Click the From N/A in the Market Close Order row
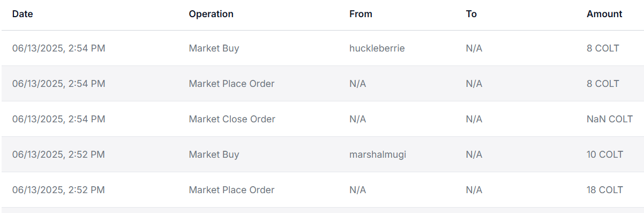Screen dimensions: 644x213 point(357,119)
